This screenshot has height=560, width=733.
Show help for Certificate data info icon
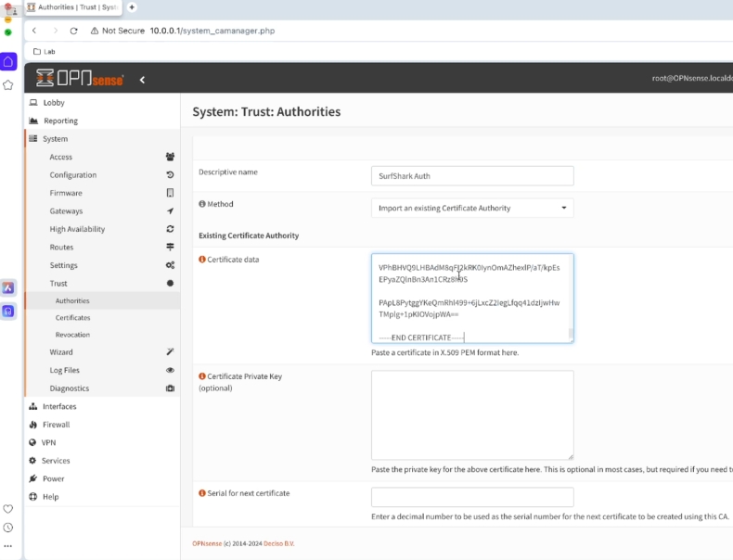(x=202, y=260)
